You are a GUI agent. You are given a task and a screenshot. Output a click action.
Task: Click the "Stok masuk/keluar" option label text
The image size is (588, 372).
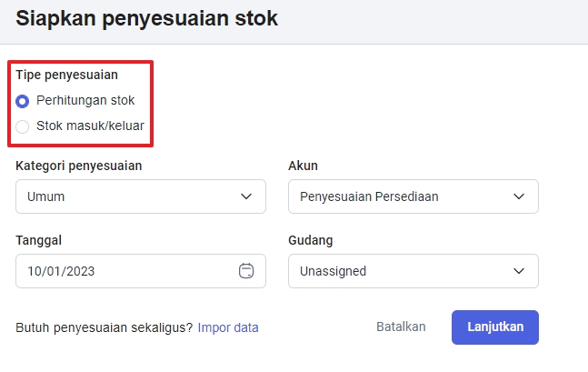[x=90, y=126]
